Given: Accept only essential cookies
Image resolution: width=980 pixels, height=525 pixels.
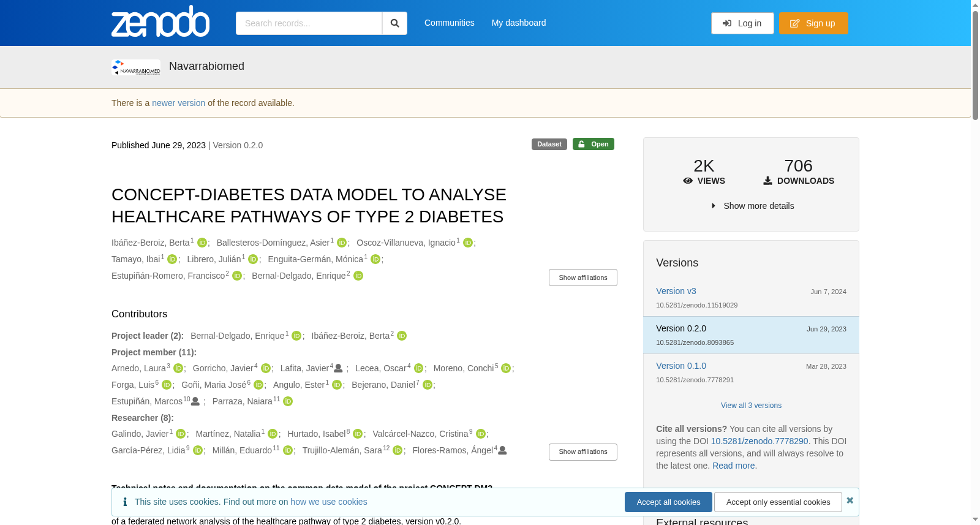Looking at the screenshot, I should pyautogui.click(x=778, y=502).
